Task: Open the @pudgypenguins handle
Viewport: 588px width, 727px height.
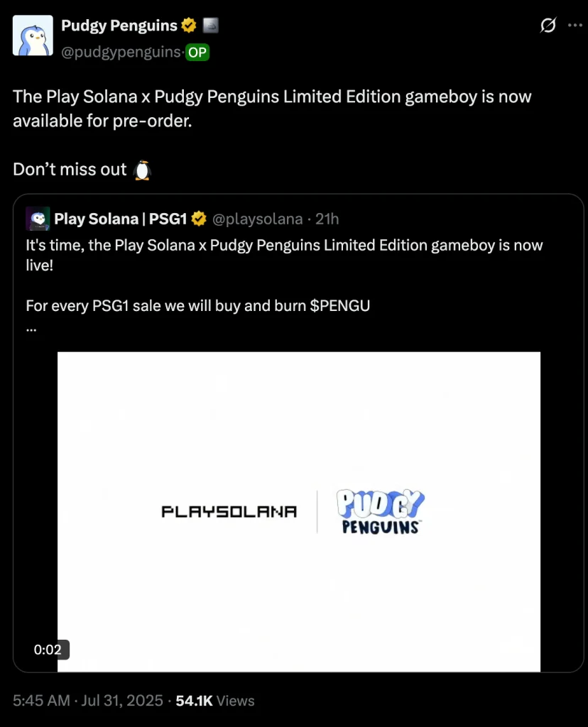Action: [121, 52]
